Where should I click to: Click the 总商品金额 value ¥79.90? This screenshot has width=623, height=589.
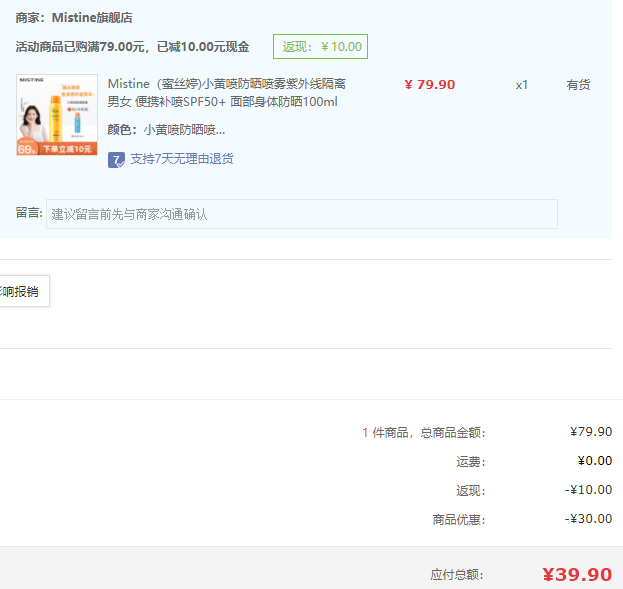[591, 432]
